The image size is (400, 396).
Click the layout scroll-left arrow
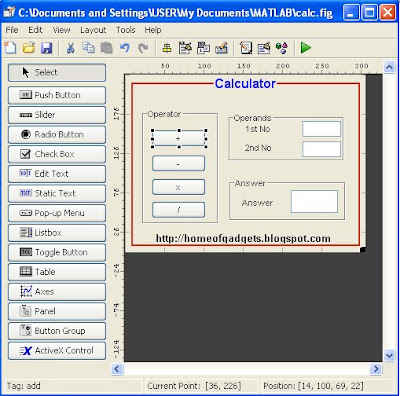pos(117,369)
